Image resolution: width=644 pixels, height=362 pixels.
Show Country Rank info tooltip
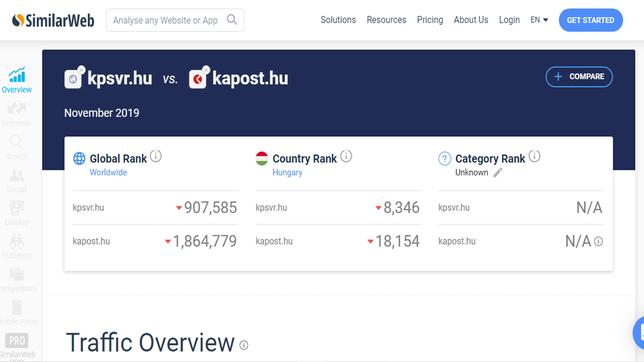pyautogui.click(x=346, y=156)
